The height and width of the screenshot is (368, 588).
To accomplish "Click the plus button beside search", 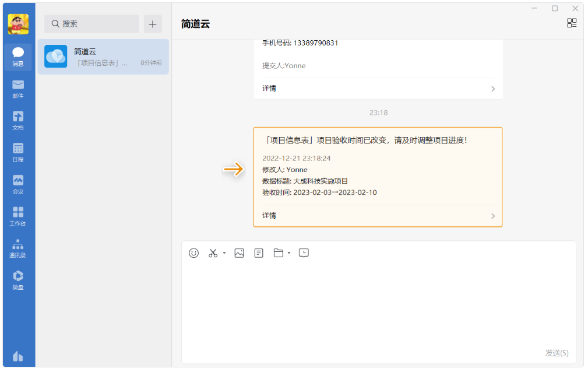I will [x=153, y=24].
